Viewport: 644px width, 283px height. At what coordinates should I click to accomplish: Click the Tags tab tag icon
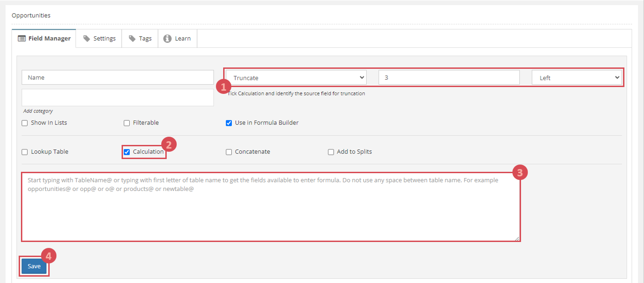132,39
